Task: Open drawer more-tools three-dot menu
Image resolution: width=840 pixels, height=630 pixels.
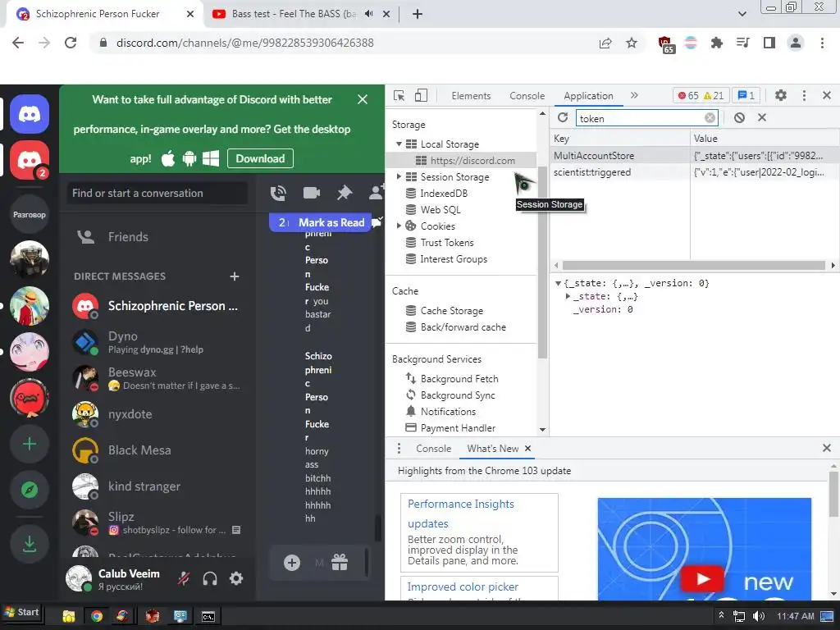Action: click(399, 449)
